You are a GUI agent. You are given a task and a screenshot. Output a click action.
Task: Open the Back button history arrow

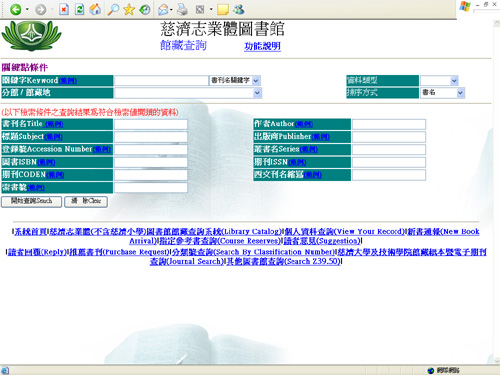pyautogui.click(x=27, y=9)
